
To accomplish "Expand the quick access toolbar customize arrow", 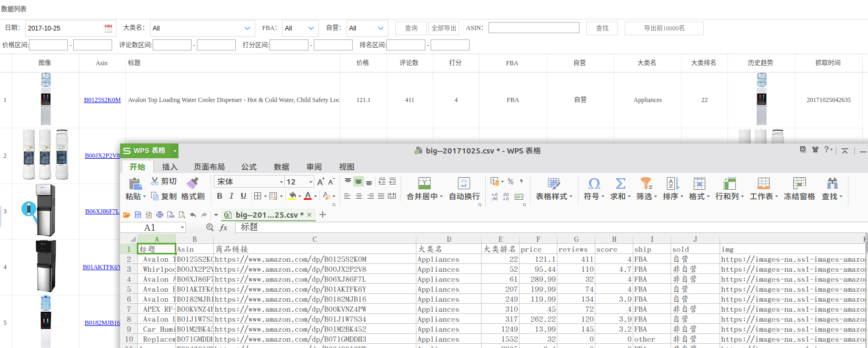I will 216,215.
